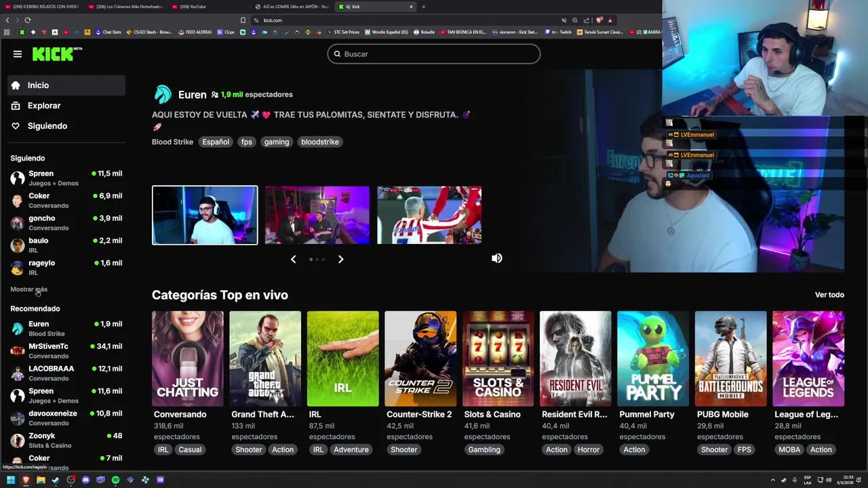
Task: Open the Just Chatting category card
Action: [x=188, y=359]
